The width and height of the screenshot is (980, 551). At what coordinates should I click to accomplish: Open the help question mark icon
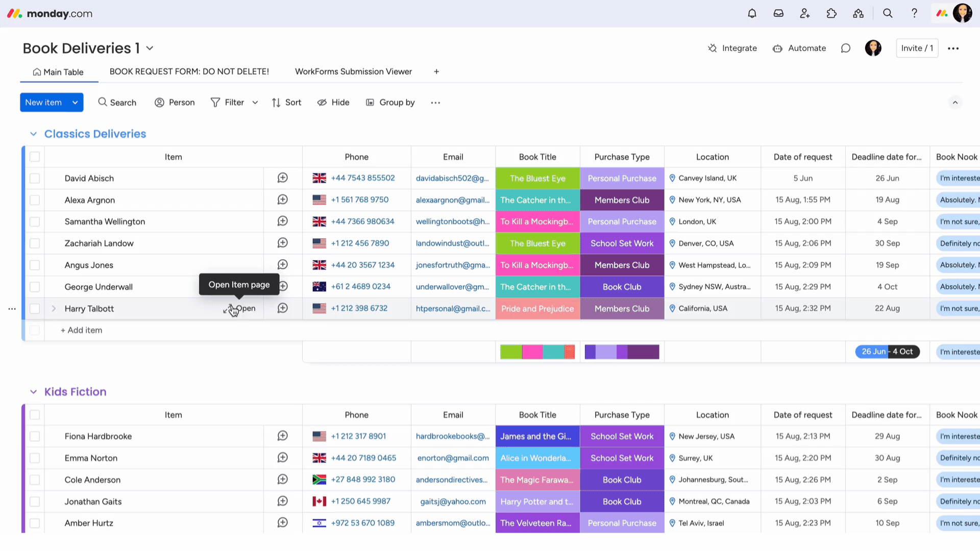(914, 14)
